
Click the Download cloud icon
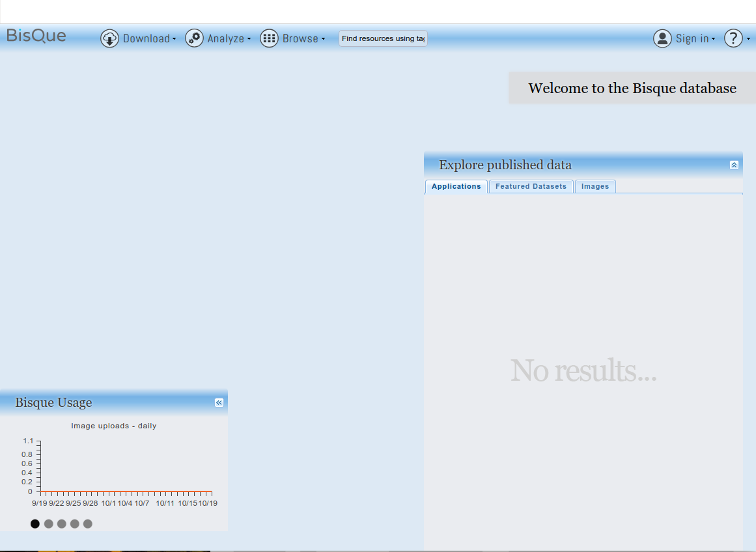[x=109, y=38]
